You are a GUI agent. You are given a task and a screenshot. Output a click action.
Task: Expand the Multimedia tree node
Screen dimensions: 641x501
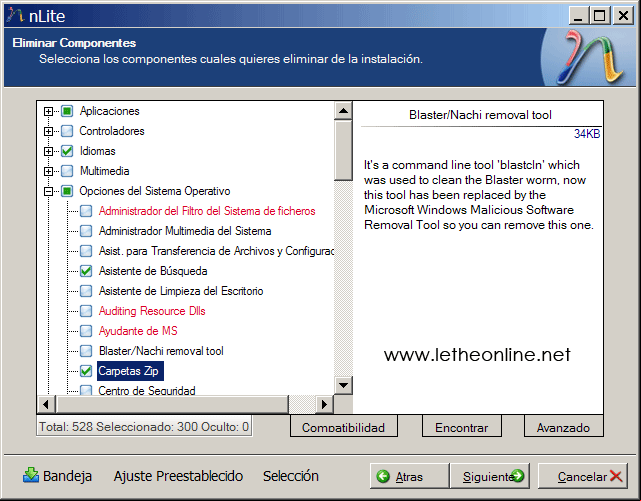click(x=48, y=171)
